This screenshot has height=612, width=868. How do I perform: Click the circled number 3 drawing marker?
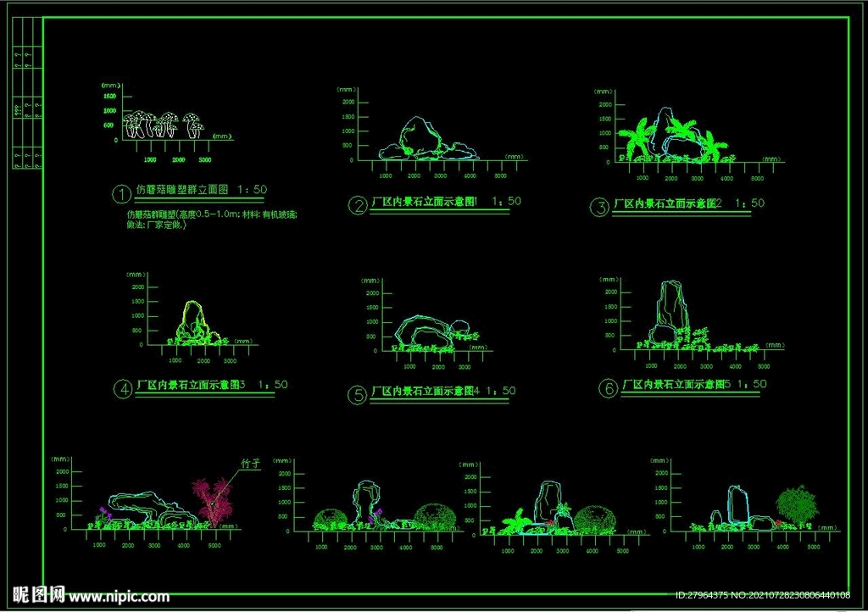click(x=599, y=208)
